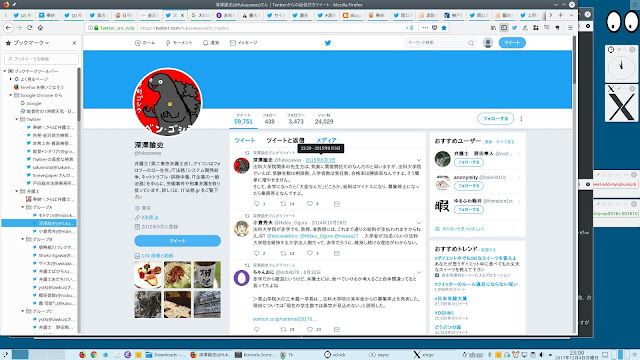The width and height of the screenshot is (640, 360).
Task: Open the account avatar menu in Twitter header
Action: [x=488, y=42]
